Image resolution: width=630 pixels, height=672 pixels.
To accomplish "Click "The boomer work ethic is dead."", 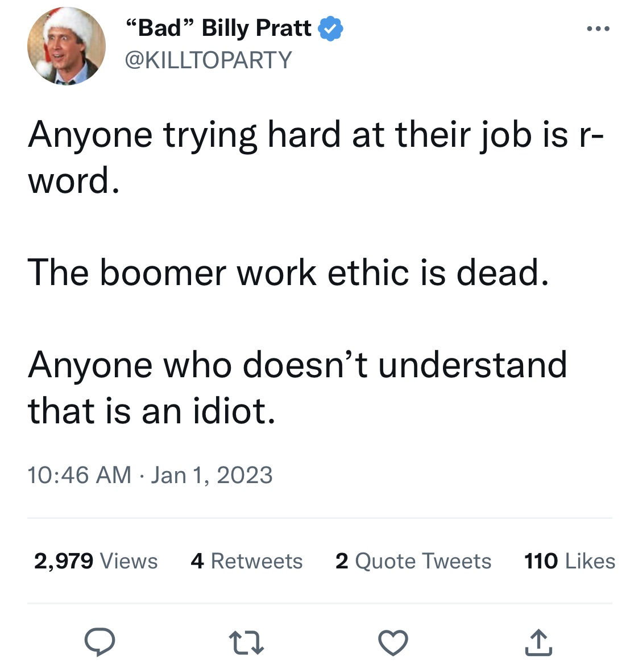I will point(288,272).
